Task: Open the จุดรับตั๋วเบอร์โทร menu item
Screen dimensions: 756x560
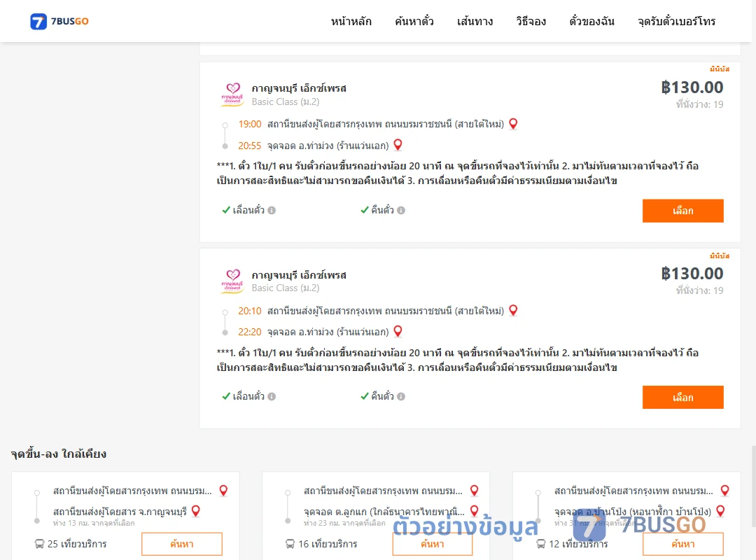Action: click(676, 21)
